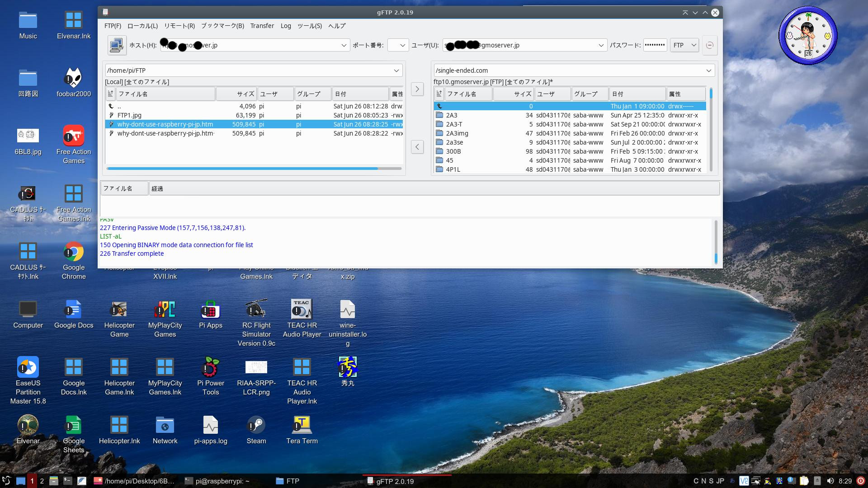Click right arrow to upload selected file
Image resolution: width=868 pixels, height=488 pixels.
click(x=417, y=89)
